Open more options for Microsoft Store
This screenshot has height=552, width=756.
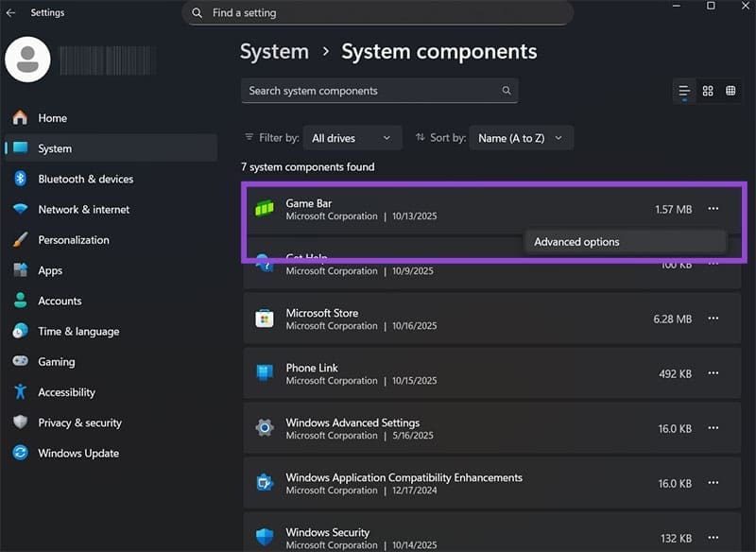713,319
